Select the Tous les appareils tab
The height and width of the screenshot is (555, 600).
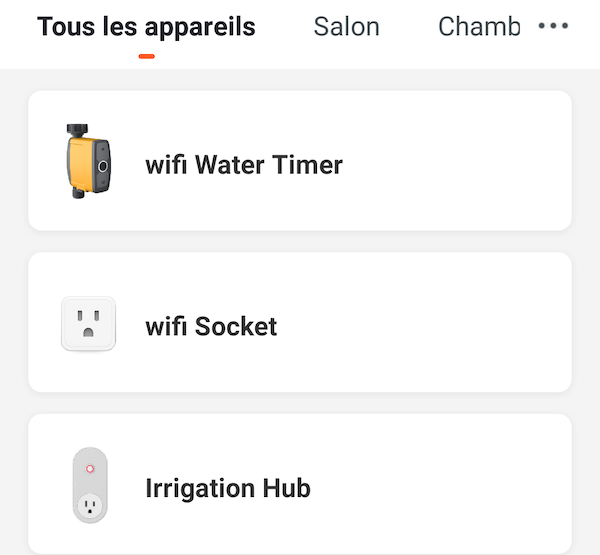(x=146, y=27)
